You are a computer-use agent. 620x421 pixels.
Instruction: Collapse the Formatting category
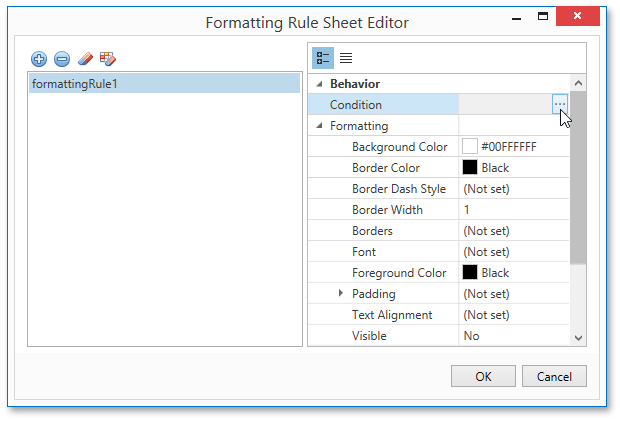pyautogui.click(x=319, y=126)
